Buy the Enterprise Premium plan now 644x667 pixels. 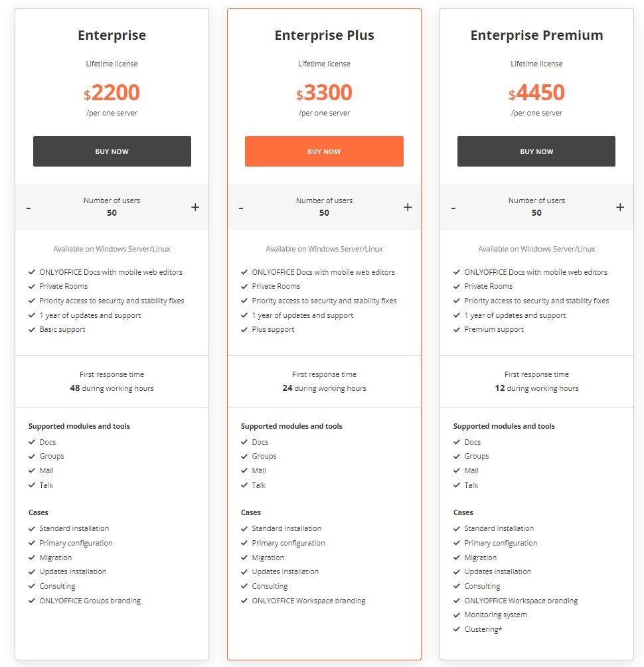(536, 151)
